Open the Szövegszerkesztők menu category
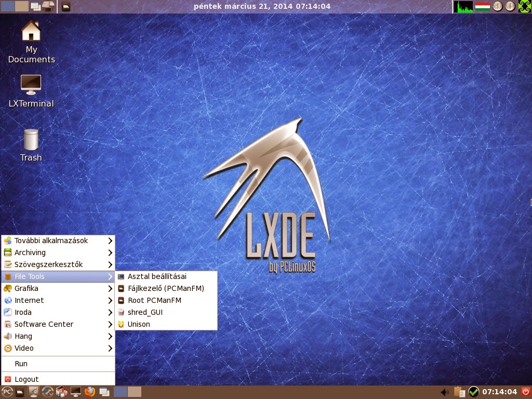 58,264
